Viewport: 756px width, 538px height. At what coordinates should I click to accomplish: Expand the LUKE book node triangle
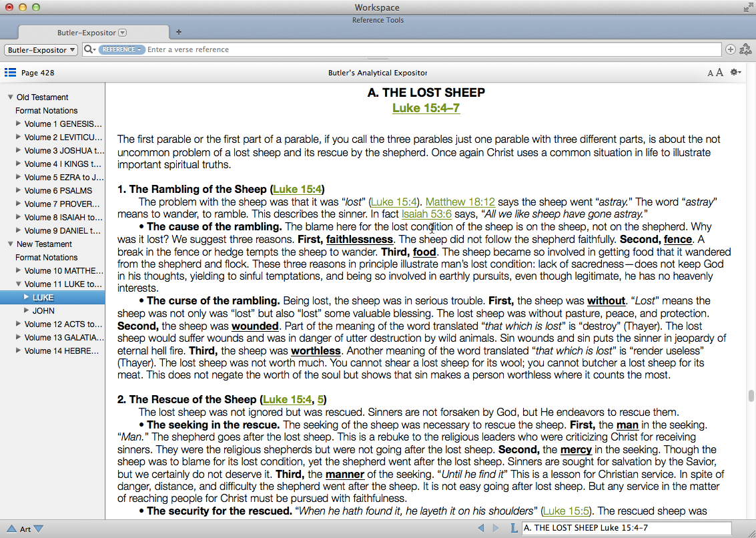pyautogui.click(x=27, y=297)
